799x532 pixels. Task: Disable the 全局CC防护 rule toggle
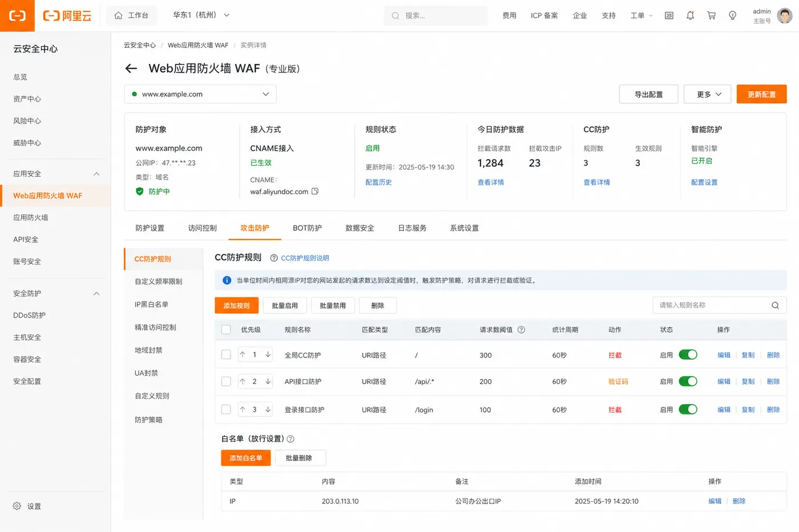[x=688, y=355]
